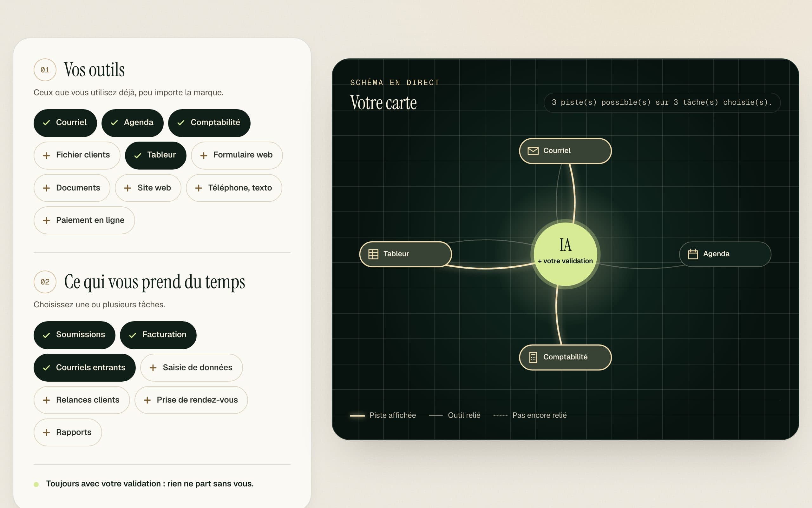Deselect the Agenda tool chip
This screenshot has width=812, height=508.
(132, 123)
